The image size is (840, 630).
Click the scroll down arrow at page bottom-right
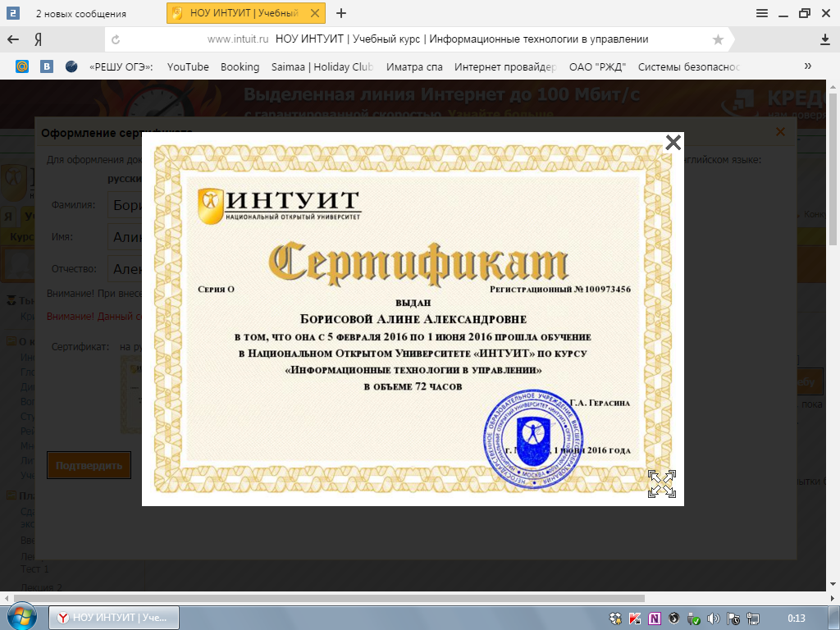click(x=833, y=584)
